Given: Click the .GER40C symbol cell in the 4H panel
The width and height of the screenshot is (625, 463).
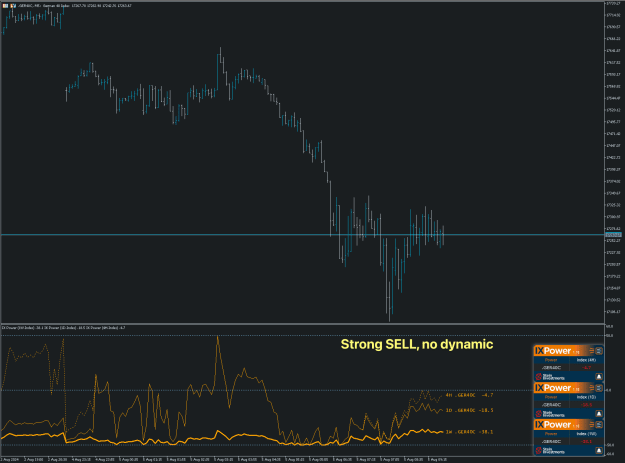Looking at the screenshot, I should point(551,367).
